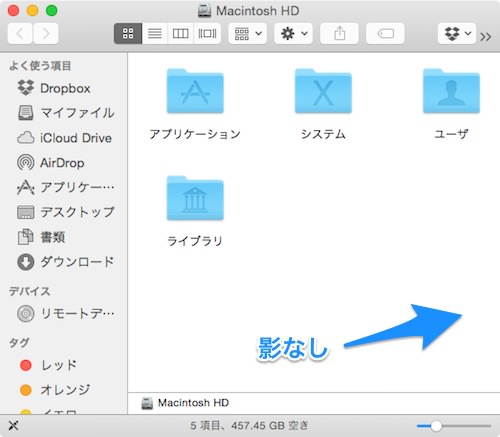
Task: Go forward with the right chevron button
Action: [46, 33]
